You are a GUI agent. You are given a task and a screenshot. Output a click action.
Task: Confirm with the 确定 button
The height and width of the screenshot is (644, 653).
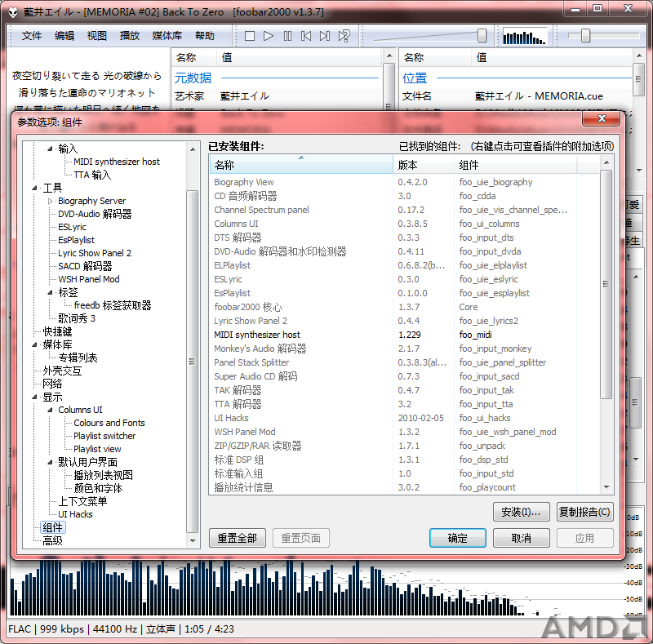coord(457,538)
